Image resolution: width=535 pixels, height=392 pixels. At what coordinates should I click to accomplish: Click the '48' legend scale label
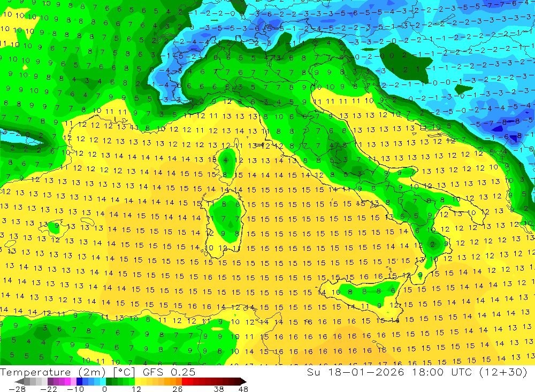[243, 389]
